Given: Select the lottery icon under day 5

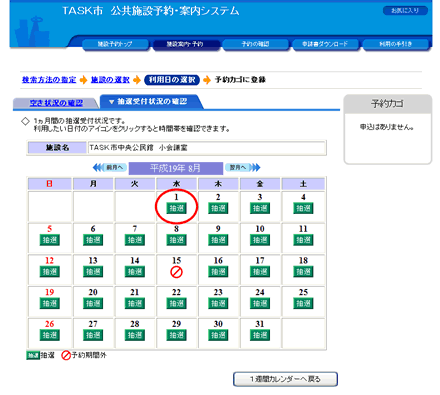Looking at the screenshot, I should [50, 240].
